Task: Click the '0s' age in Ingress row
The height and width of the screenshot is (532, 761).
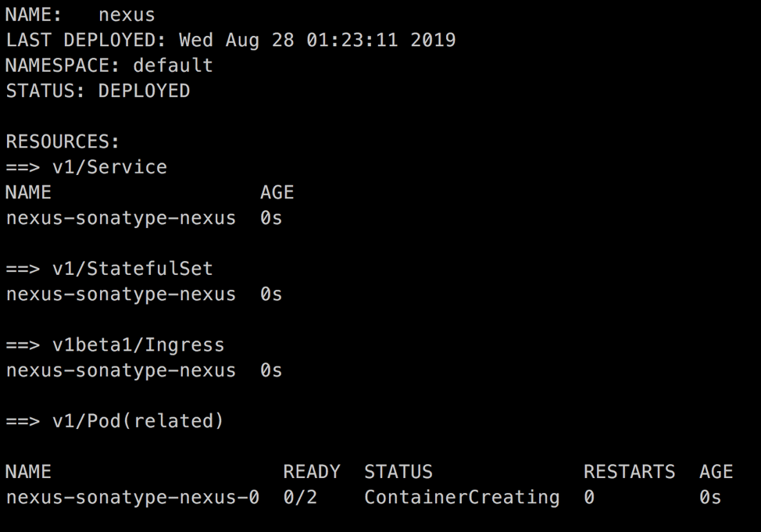Action: (271, 370)
